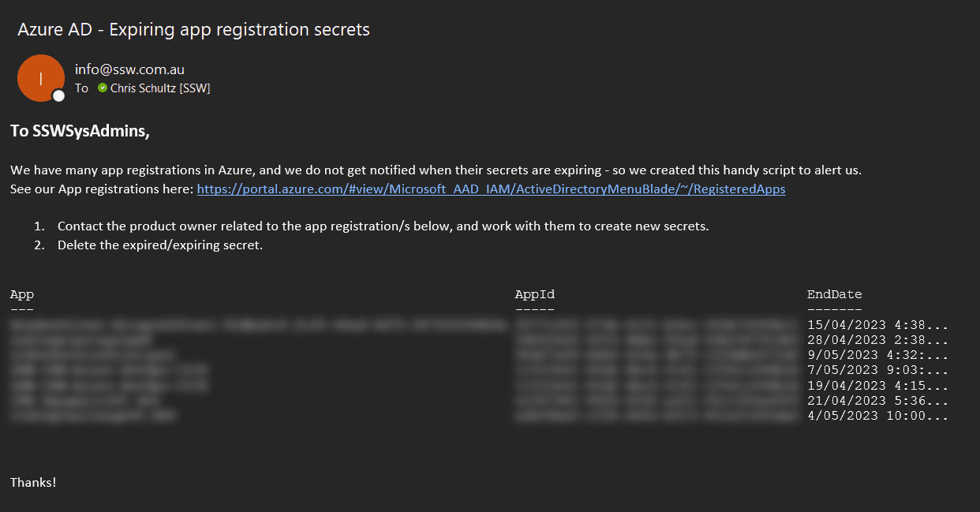Open sender address info@ssw.com.au

tap(129, 69)
